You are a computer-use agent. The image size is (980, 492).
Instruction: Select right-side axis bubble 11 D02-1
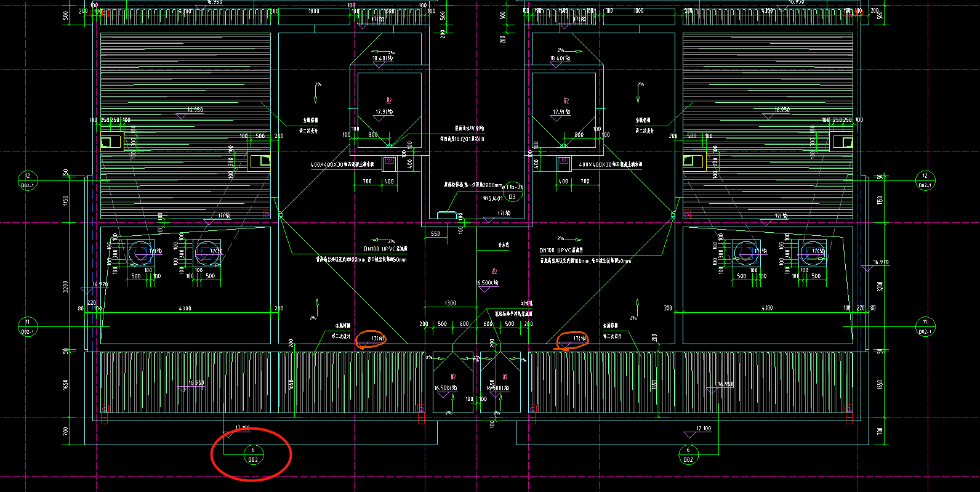tap(925, 326)
